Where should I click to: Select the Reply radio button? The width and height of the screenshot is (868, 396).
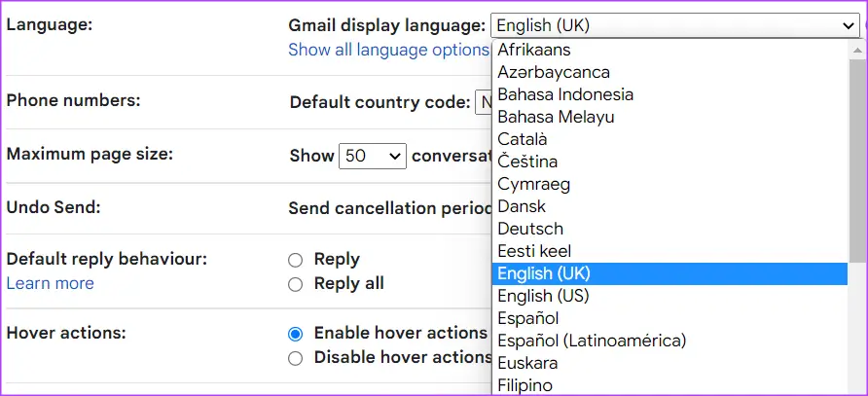tap(295, 260)
